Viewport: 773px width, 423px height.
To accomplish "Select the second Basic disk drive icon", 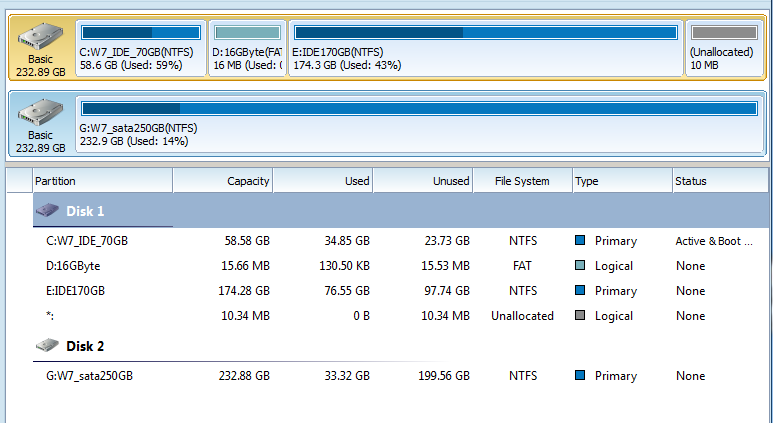I will [40, 113].
